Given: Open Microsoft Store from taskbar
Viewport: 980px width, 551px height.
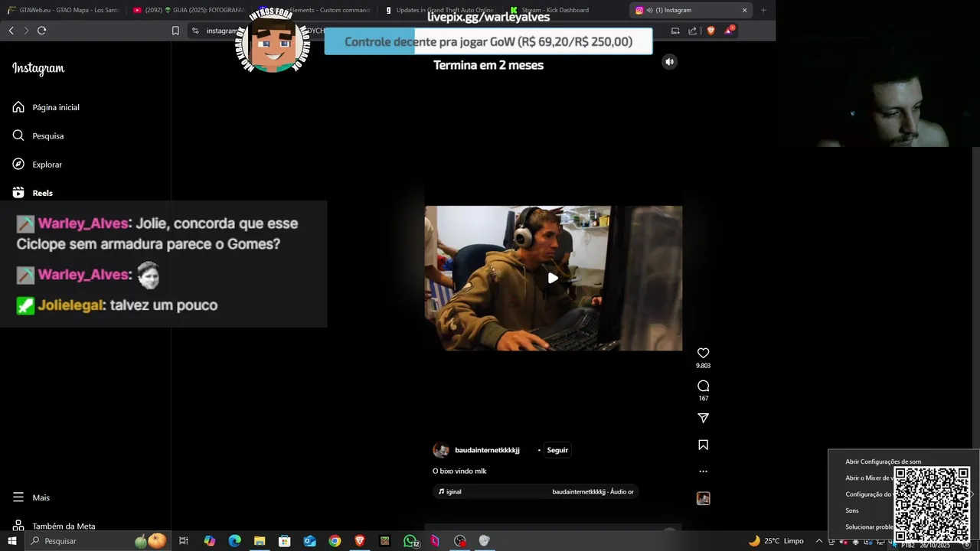Looking at the screenshot, I should 284,541.
